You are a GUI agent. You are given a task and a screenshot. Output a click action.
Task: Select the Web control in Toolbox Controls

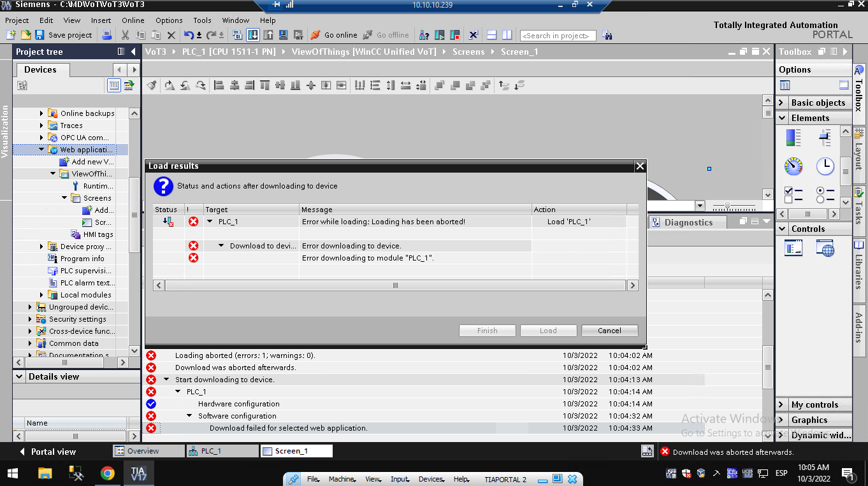825,248
